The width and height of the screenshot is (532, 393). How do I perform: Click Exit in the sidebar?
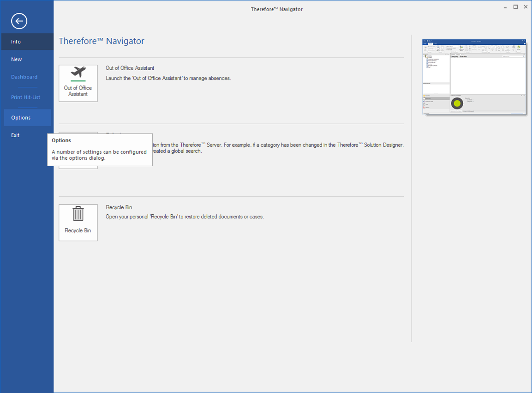[27, 135]
